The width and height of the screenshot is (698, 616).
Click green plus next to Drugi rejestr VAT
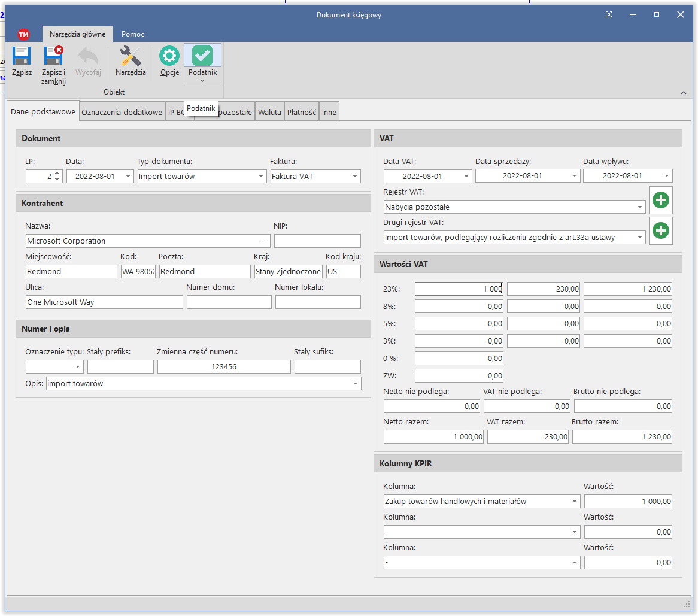[x=660, y=231]
